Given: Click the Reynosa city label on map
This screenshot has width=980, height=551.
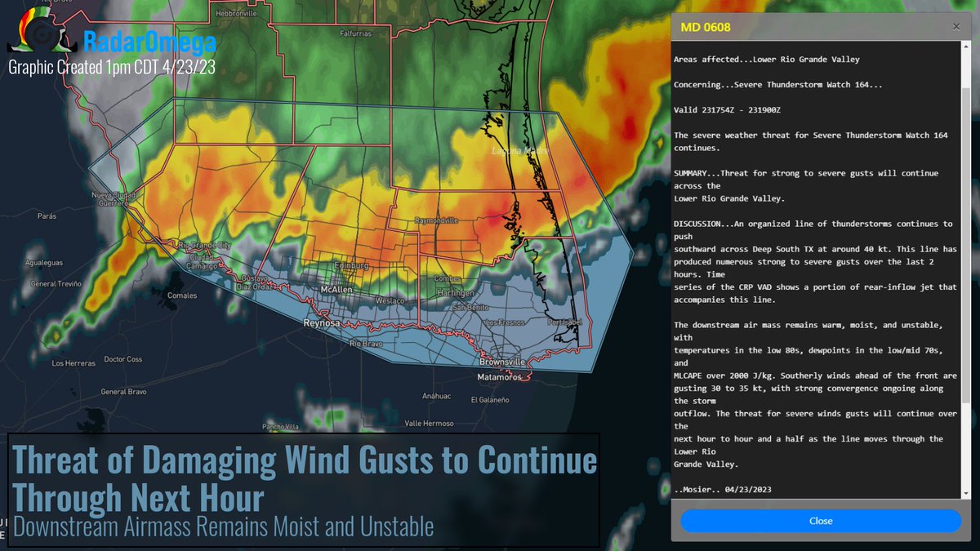Looking at the screenshot, I should [x=323, y=324].
